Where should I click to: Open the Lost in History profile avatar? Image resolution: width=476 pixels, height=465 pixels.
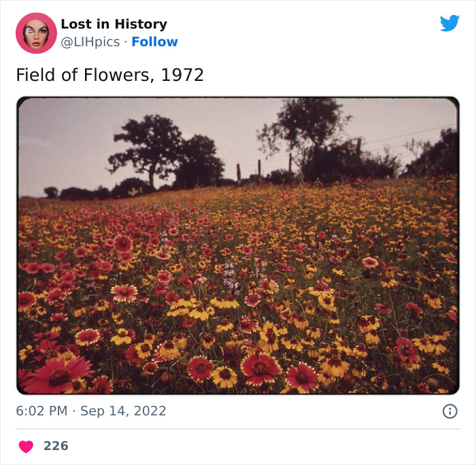click(x=36, y=33)
